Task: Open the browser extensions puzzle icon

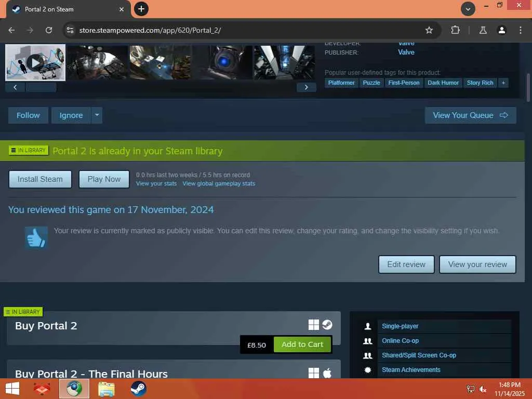Action: pos(455,30)
